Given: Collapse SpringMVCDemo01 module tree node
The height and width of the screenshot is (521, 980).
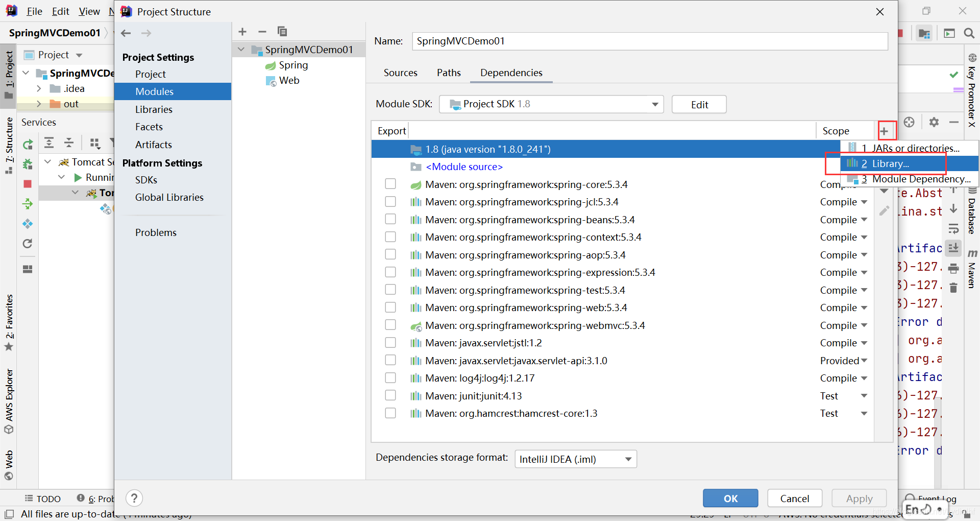Looking at the screenshot, I should pos(241,50).
